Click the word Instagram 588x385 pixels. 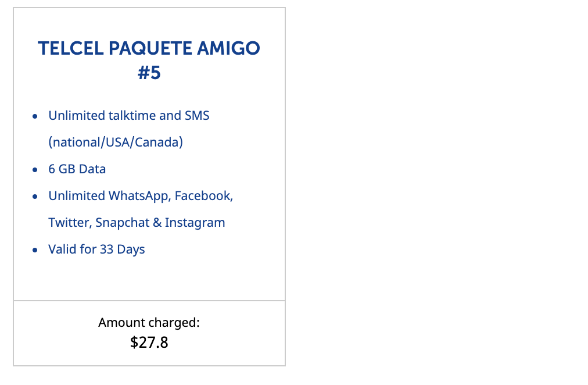click(195, 223)
